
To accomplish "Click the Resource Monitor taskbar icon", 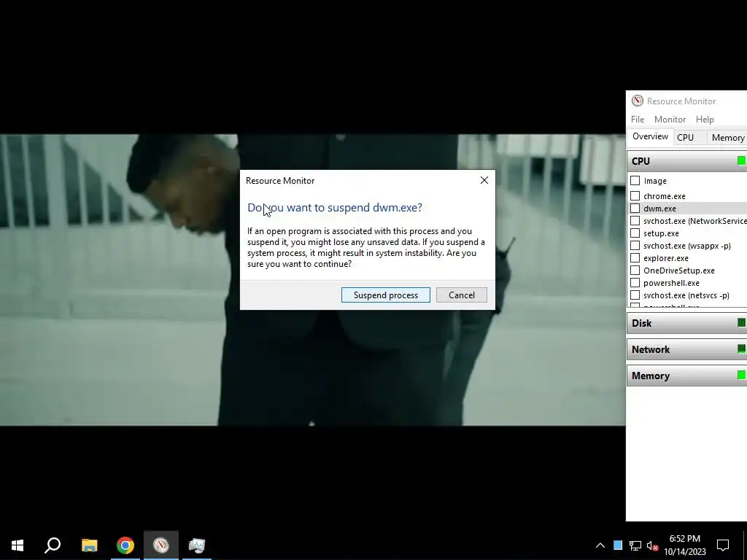I will [161, 545].
